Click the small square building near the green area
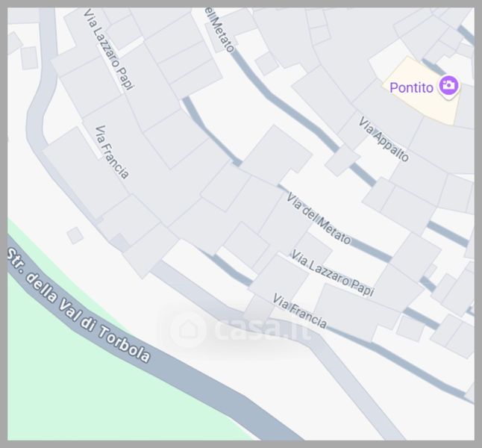 pyautogui.click(x=75, y=236)
